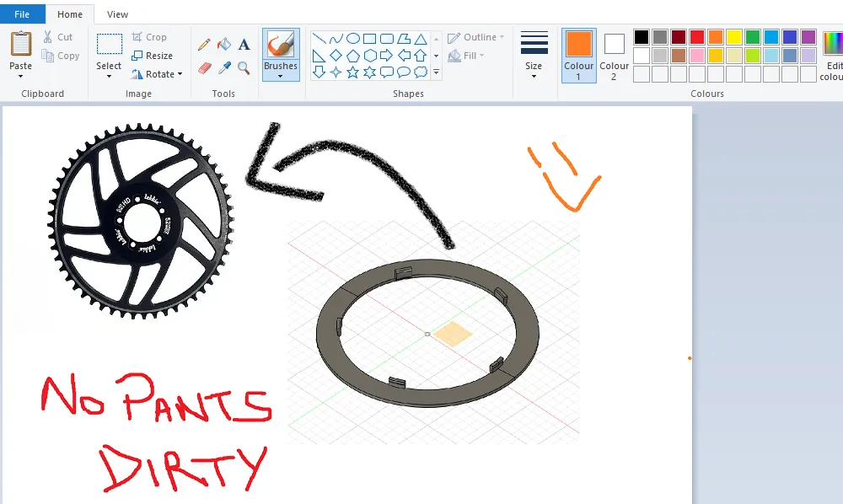Expand the full Shapes gallery
This screenshot has width=843, height=504.
[436, 72]
